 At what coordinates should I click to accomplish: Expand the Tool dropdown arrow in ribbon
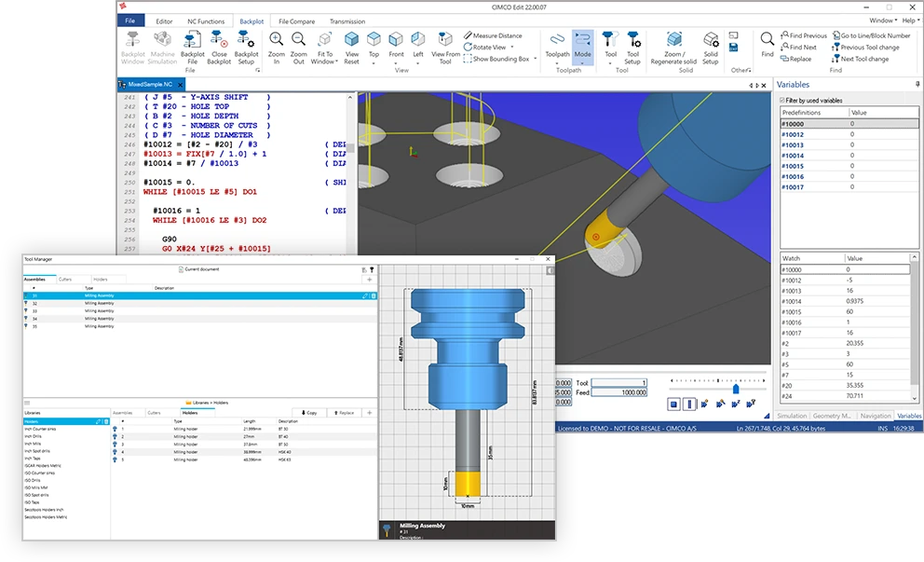pyautogui.click(x=610, y=62)
